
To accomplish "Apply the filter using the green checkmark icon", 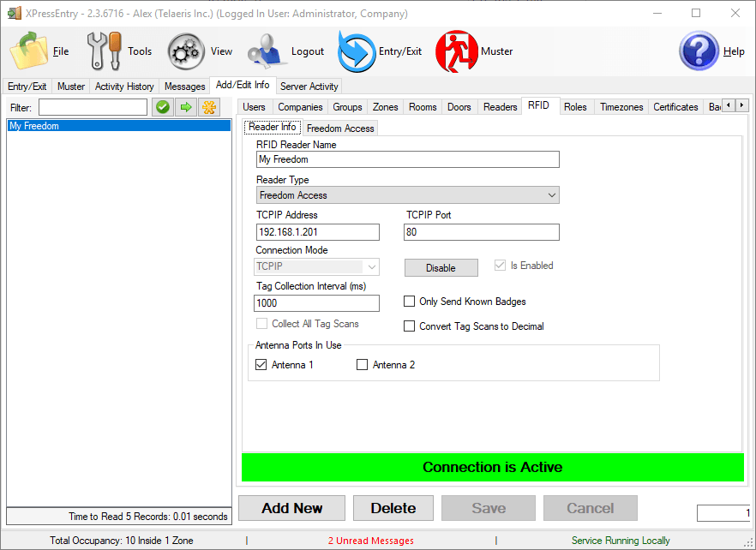I will (x=163, y=107).
